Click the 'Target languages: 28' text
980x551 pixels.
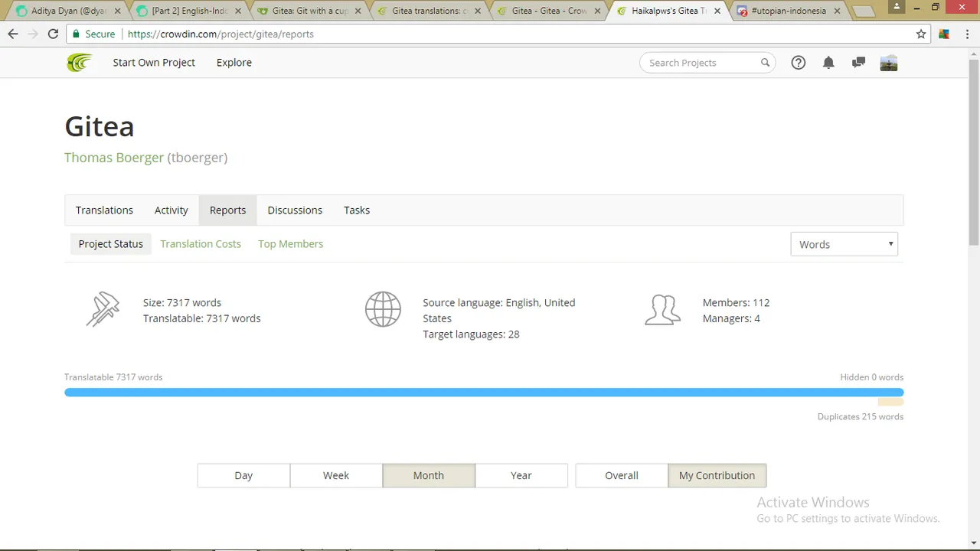pyautogui.click(x=471, y=334)
